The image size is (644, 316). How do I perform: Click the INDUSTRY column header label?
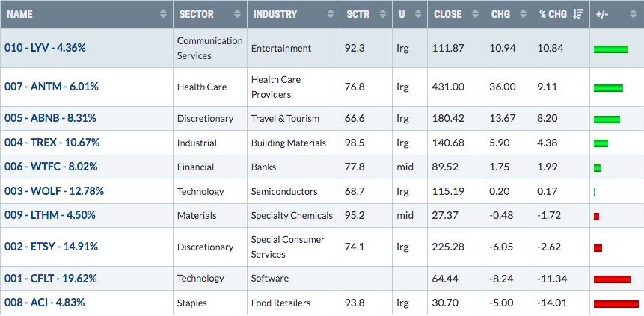tap(275, 14)
